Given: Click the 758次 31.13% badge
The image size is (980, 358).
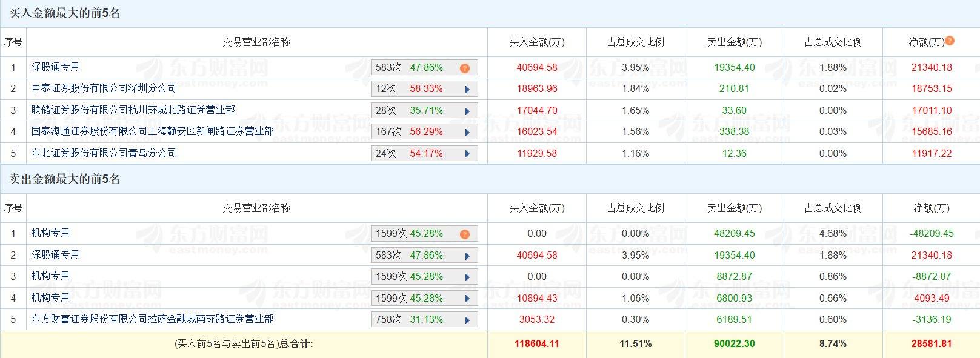Looking at the screenshot, I should (409, 320).
